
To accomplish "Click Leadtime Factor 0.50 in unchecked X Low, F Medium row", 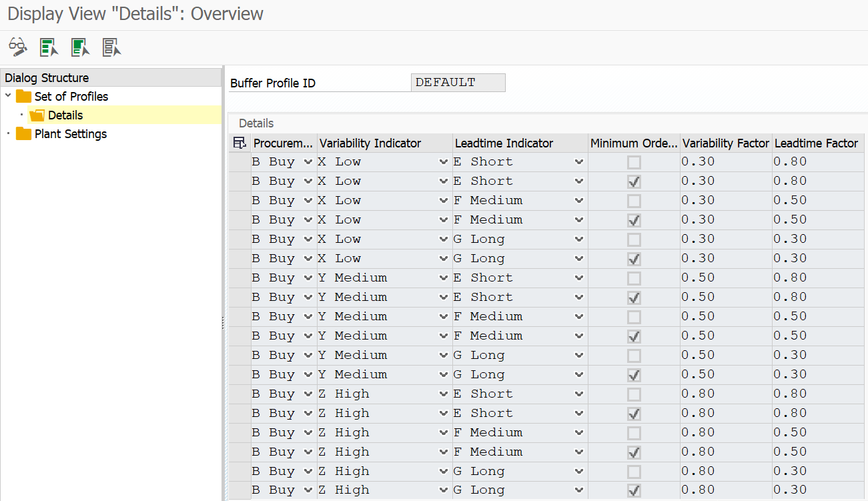I will (x=819, y=201).
